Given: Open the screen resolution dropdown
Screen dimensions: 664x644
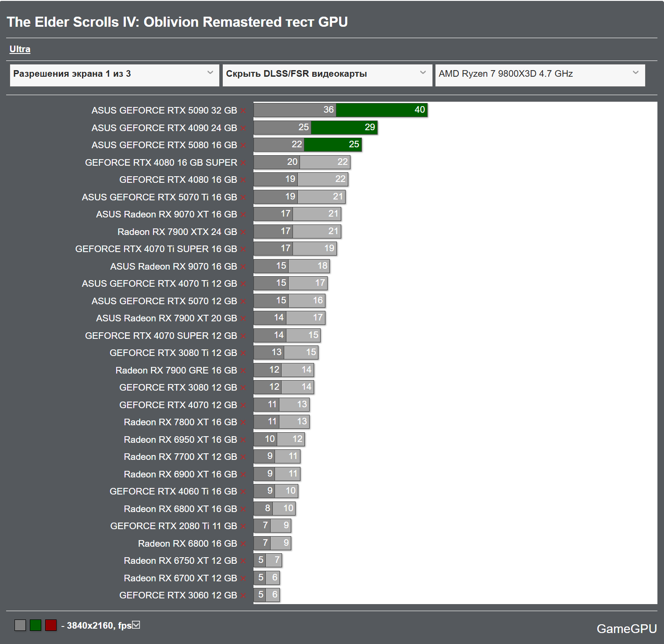Looking at the screenshot, I should click(114, 75).
